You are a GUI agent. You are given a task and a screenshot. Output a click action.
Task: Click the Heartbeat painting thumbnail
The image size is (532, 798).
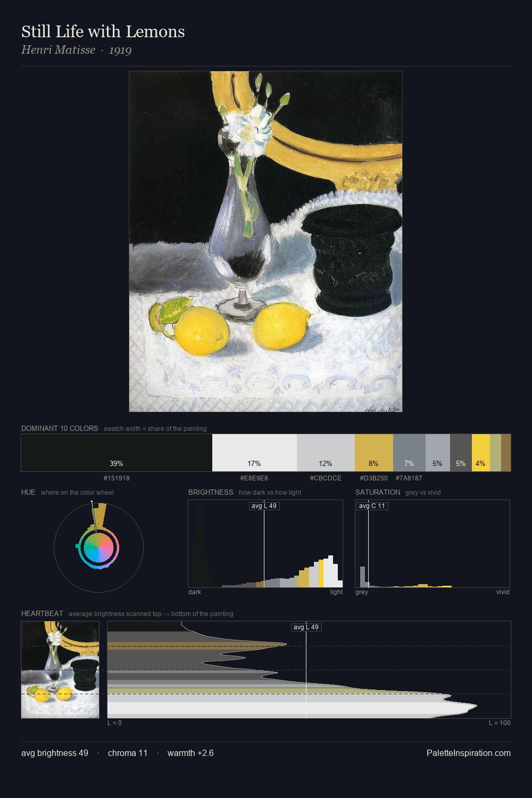[x=60, y=670]
